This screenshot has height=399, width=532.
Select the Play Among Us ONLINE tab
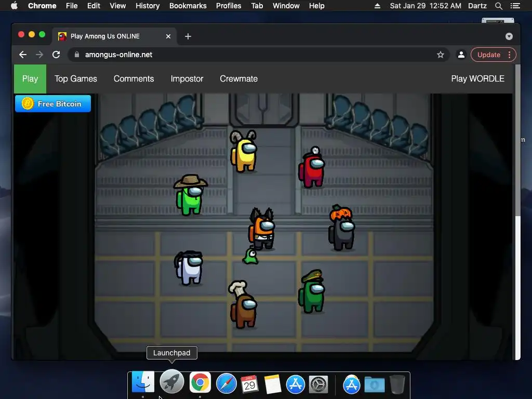[114, 36]
